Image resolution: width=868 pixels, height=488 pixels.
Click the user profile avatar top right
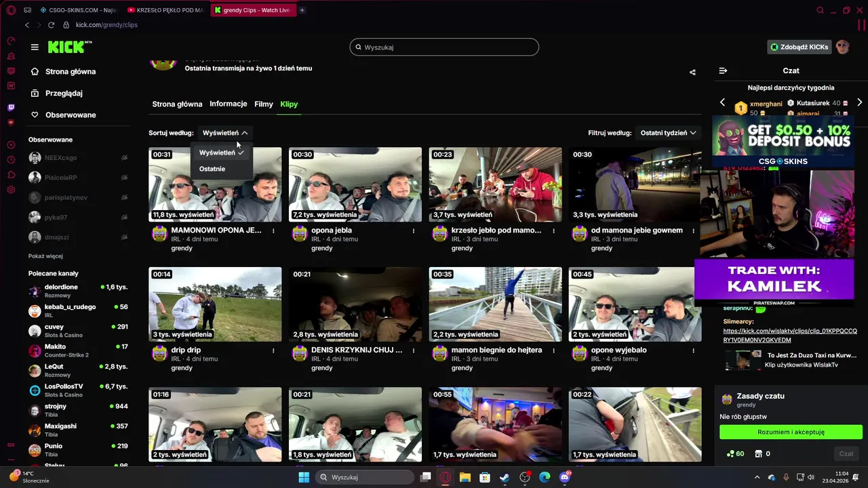click(x=843, y=47)
